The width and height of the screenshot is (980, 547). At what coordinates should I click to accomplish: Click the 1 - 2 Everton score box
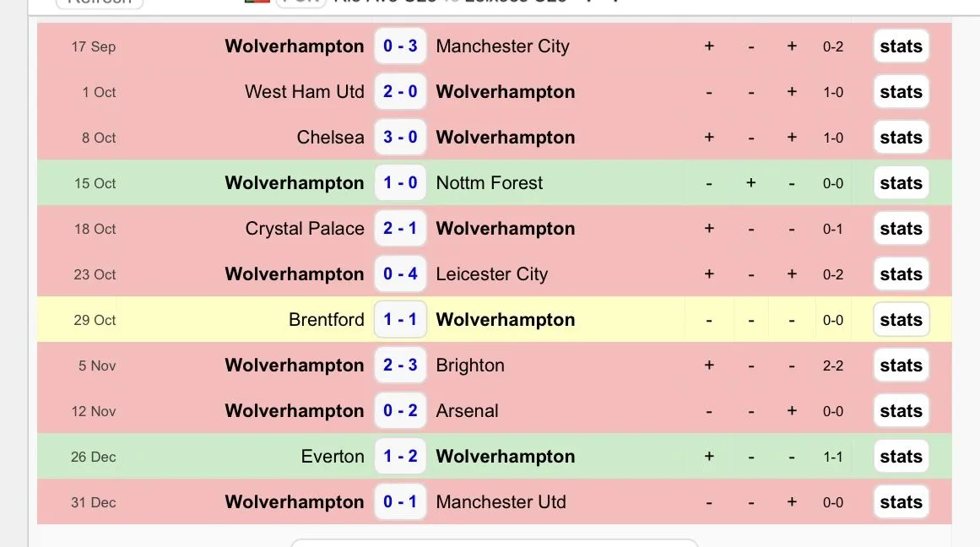[400, 457]
